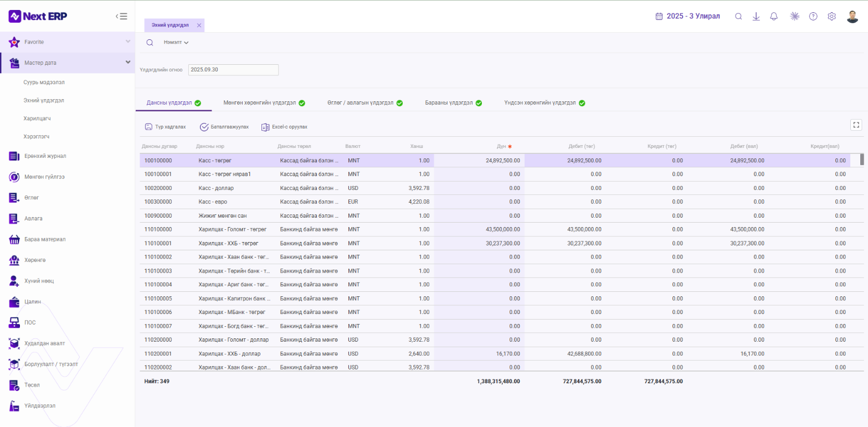Click the download icon in top bar
Image resolution: width=868 pixels, height=427 pixels.
click(x=756, y=16)
